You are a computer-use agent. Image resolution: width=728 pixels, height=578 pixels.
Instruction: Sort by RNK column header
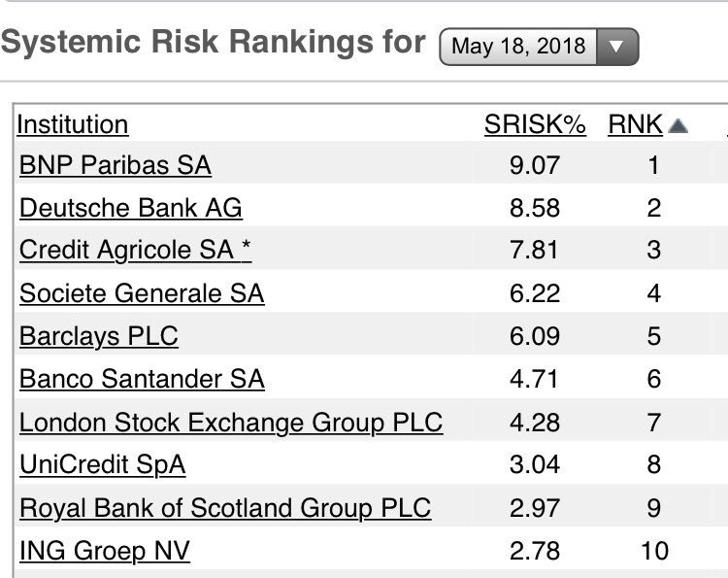tap(636, 124)
